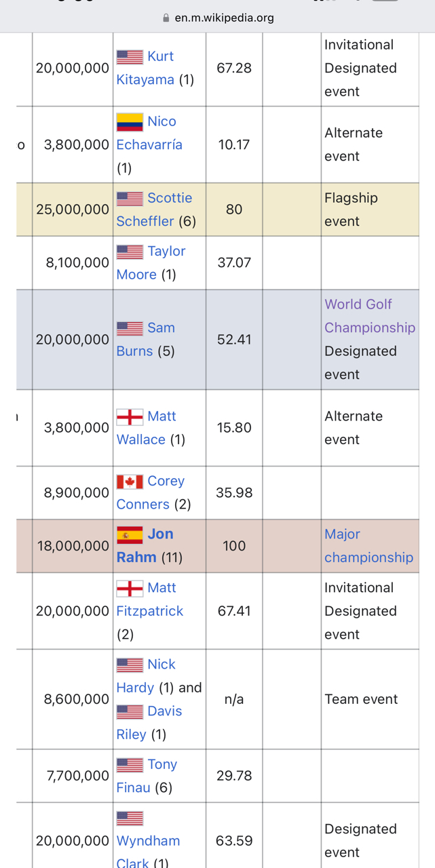
Task: Tap the England flag beside Matt Fitzpatrick
Action: click(x=130, y=589)
